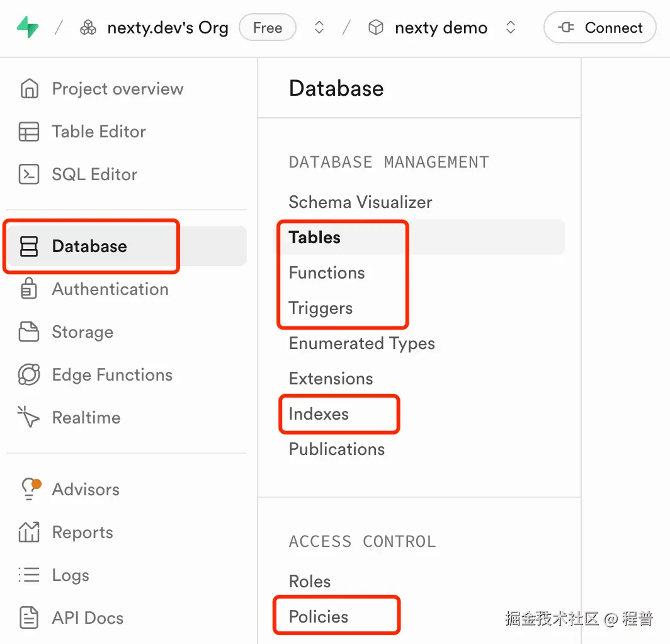Click the Authentication lock icon
Image resolution: width=670 pixels, height=644 pixels.
(29, 289)
